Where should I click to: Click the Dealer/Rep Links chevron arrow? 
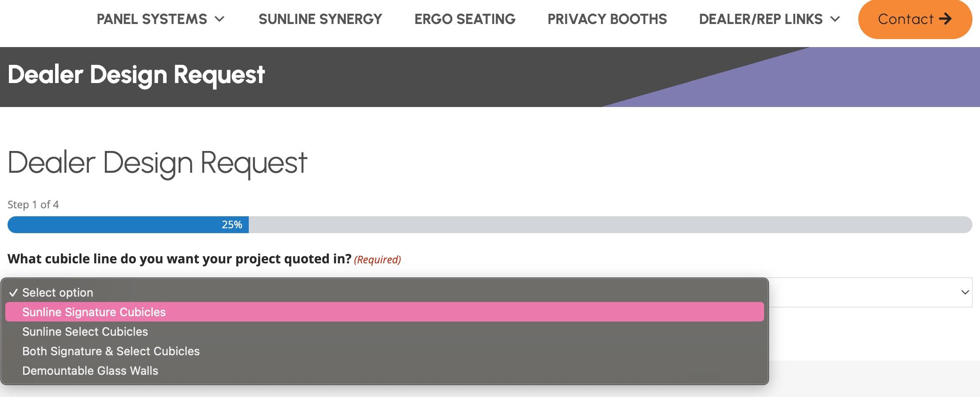(x=835, y=19)
